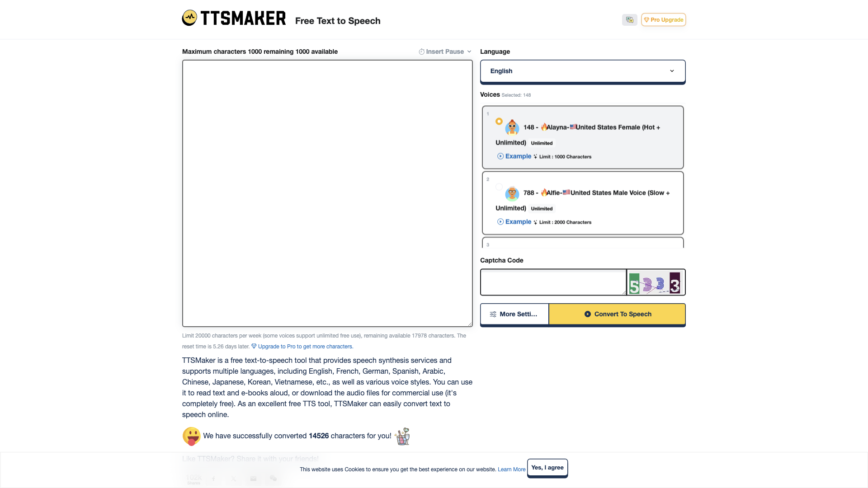This screenshot has height=488, width=868.
Task: Click the Captcha Code input field
Action: coord(553,282)
